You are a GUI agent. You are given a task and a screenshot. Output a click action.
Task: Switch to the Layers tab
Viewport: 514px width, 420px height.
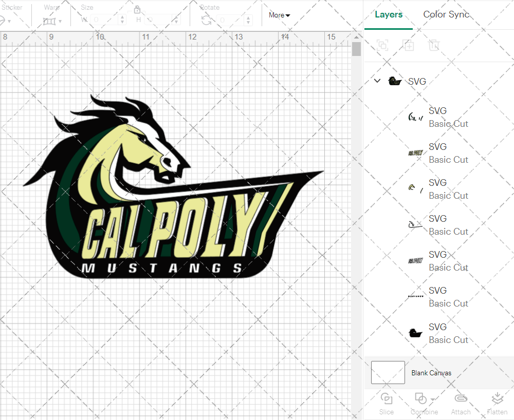(x=389, y=14)
